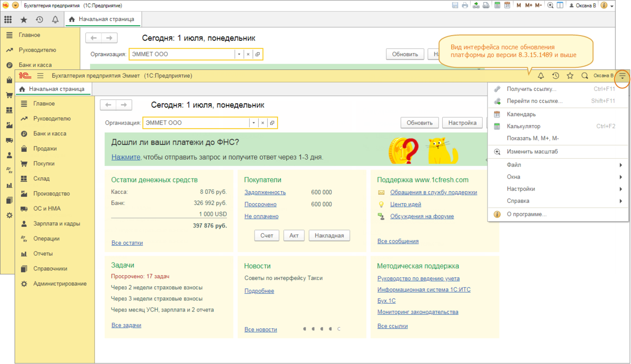Screen dimensions: 631x364
Task: Open Производство section in front sidebar
Action: pos(52,193)
